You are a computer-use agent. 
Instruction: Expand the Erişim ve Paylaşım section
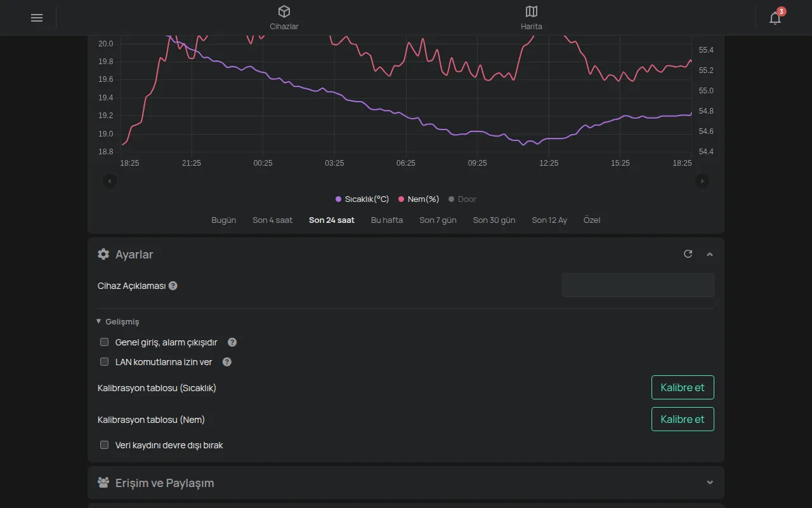pyautogui.click(x=710, y=483)
